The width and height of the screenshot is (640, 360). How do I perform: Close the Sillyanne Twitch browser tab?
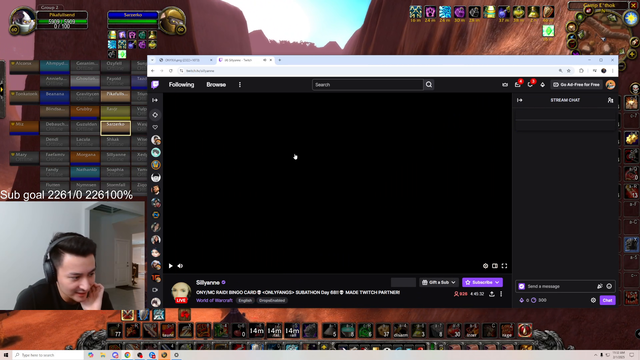click(x=271, y=60)
